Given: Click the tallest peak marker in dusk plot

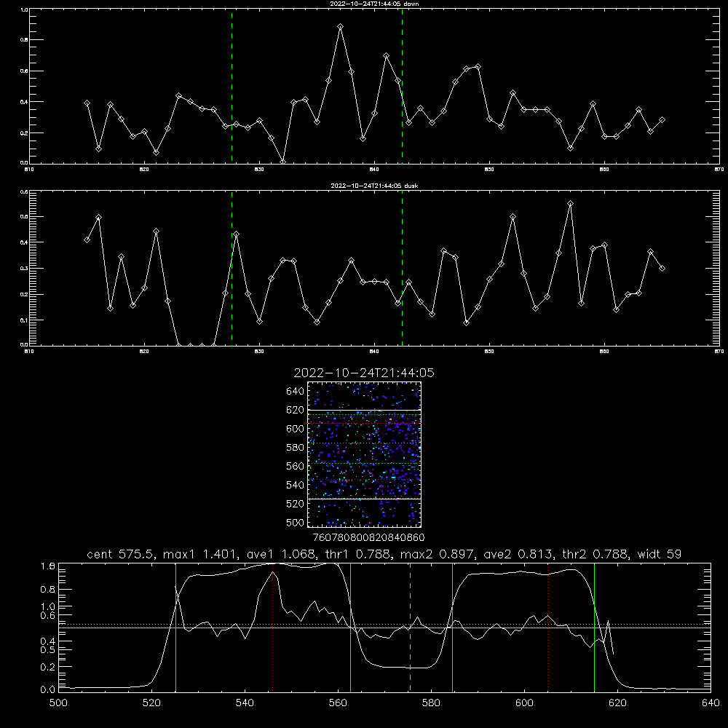Looking at the screenshot, I should coord(571,203).
